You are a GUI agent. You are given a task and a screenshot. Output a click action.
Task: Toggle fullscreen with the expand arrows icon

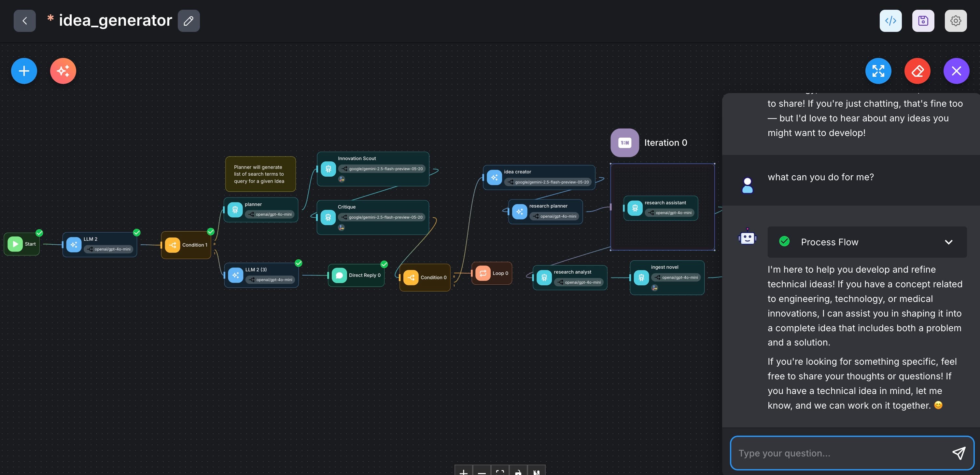(x=878, y=71)
